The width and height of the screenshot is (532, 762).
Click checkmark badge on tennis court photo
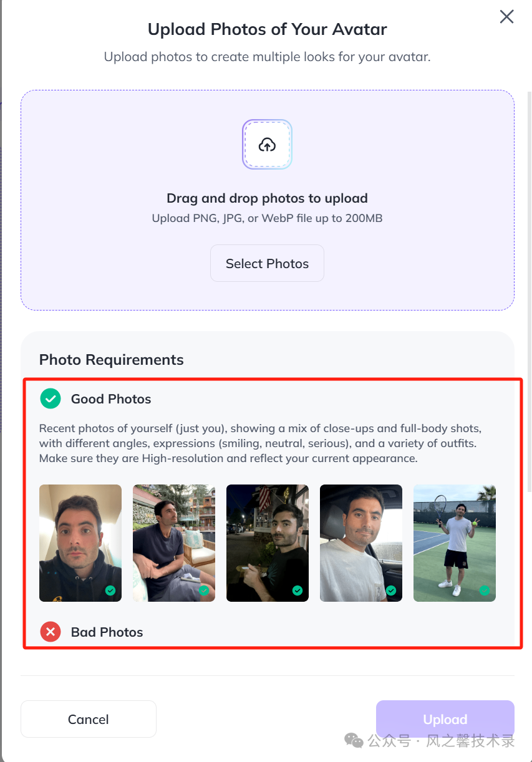click(x=485, y=591)
